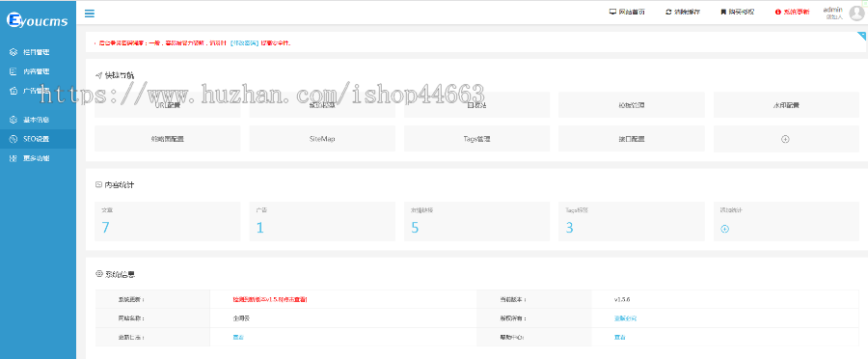Click the 更多功能 sidebar icon

tap(14, 158)
